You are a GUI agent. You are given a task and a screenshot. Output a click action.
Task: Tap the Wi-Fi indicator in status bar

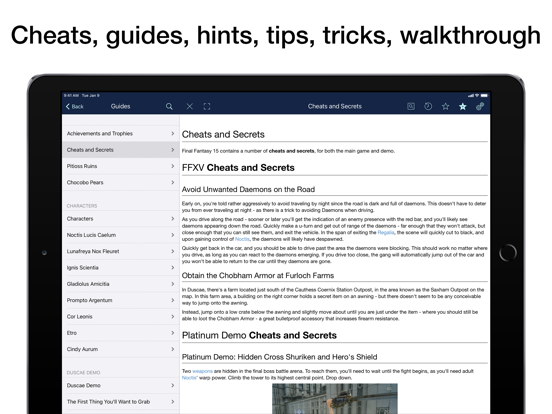point(477,95)
